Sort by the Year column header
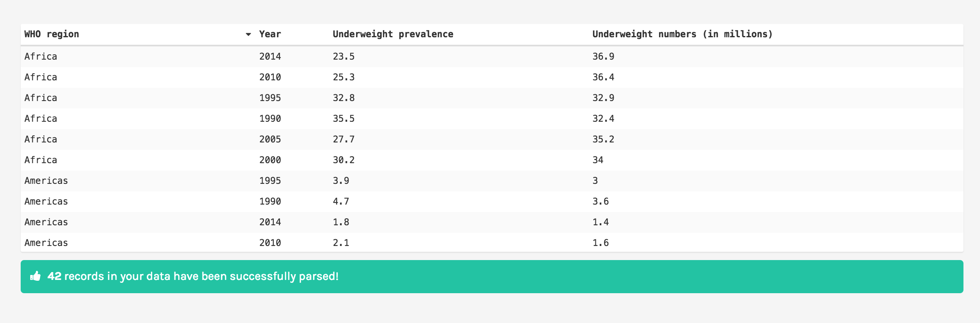The width and height of the screenshot is (980, 323). [270, 34]
